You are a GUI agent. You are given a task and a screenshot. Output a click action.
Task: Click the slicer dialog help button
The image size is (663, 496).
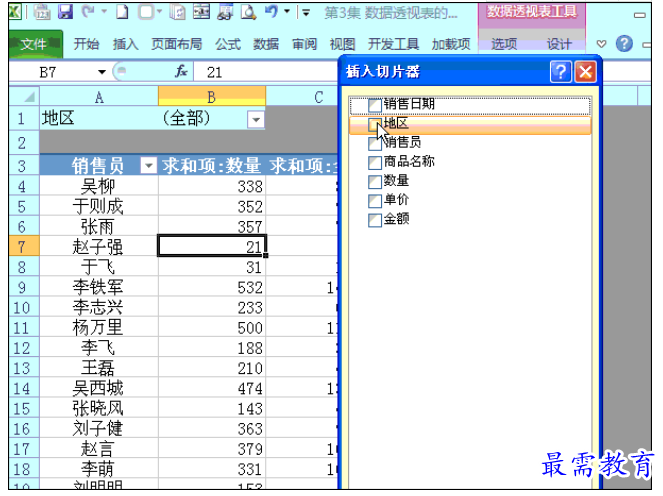coord(561,72)
